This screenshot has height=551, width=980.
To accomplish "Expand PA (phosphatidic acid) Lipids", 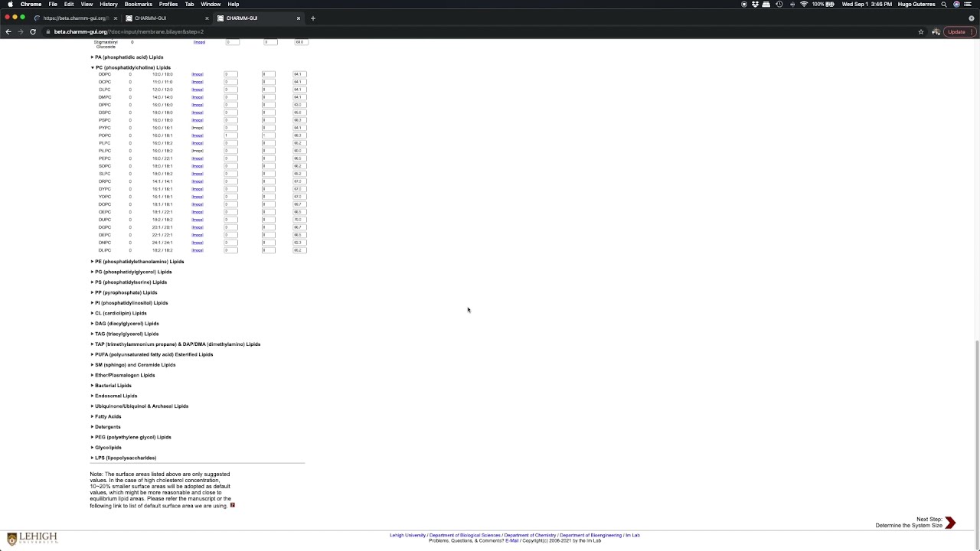I will coord(127,57).
